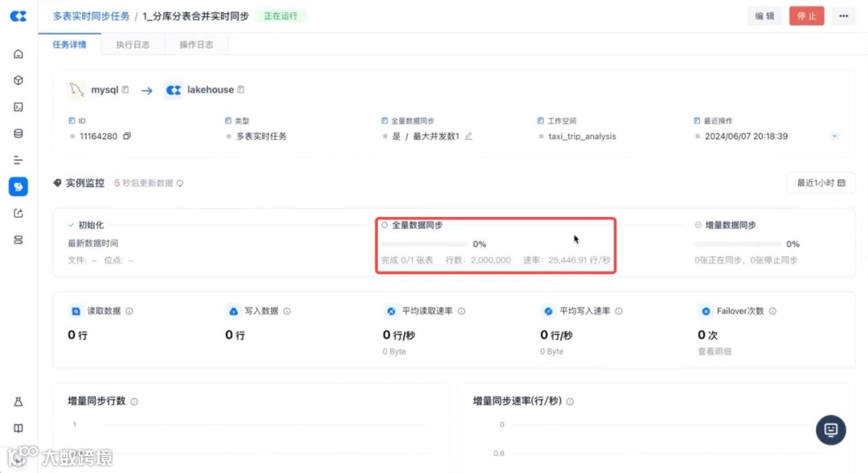Viewport: 868px width, 473px height.
Task: Click the 完成 0/1 张表 text
Action: (407, 260)
